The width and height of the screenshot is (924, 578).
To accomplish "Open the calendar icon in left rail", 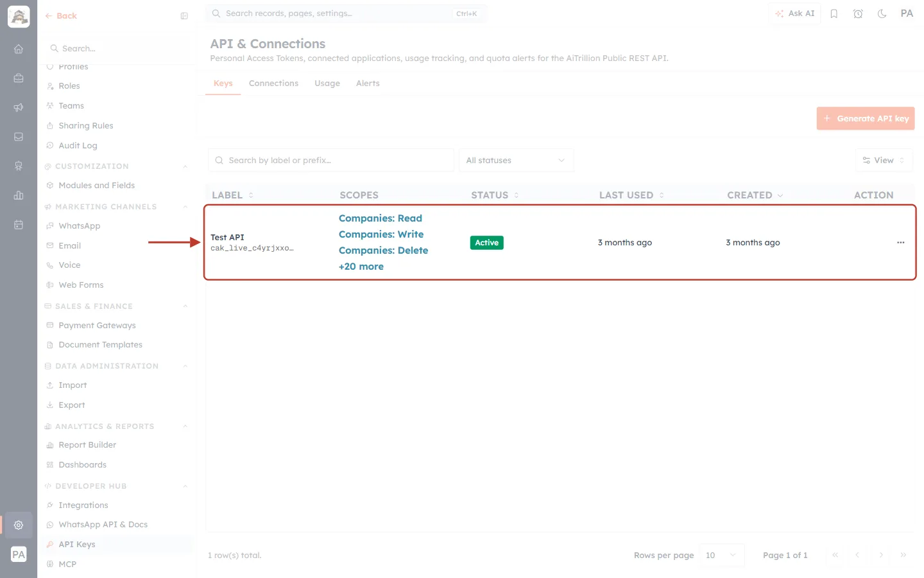I will click(19, 225).
